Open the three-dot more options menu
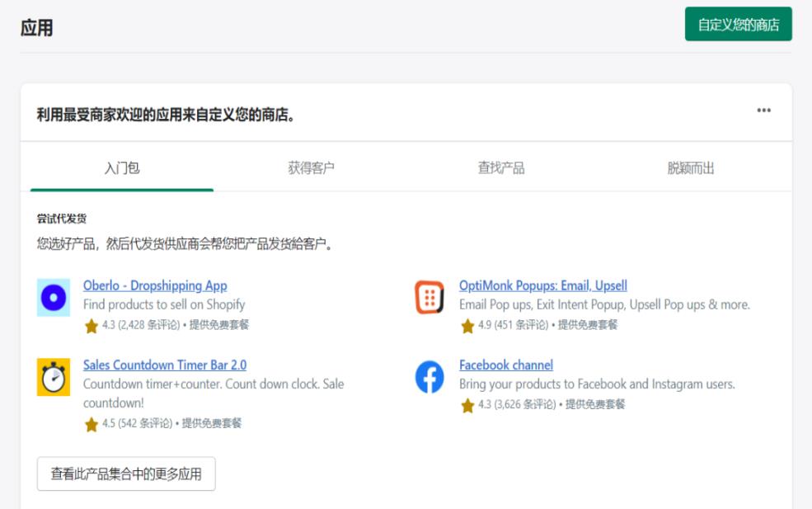 click(763, 111)
